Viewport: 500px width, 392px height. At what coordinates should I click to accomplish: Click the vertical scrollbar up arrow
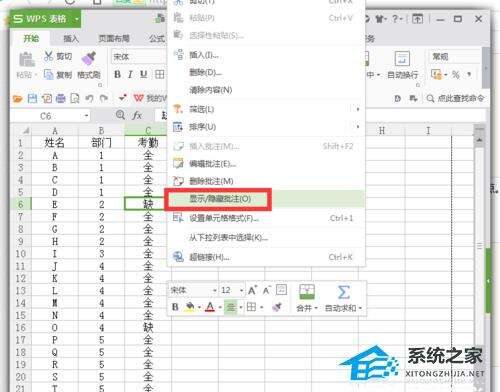click(x=479, y=140)
